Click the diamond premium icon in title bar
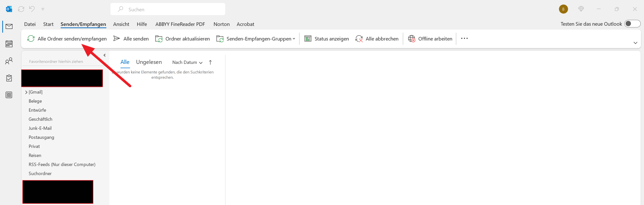Screen dimensions: 644x205 (581, 9)
